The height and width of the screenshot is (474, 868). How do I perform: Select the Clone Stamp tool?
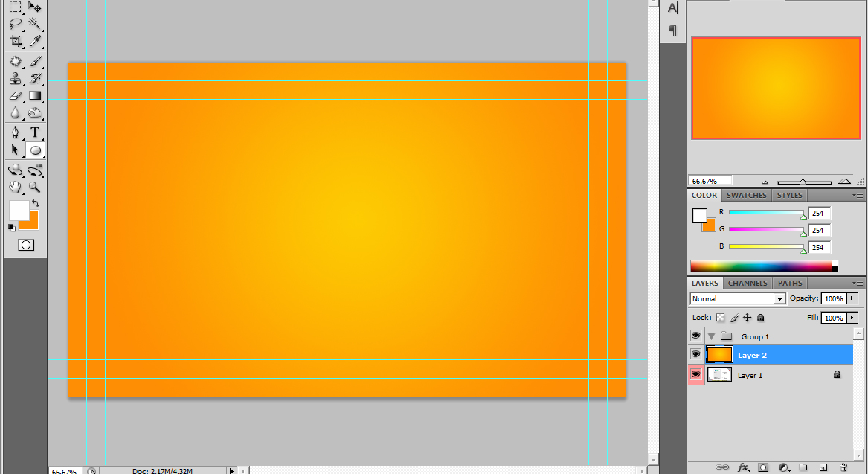pos(16,78)
